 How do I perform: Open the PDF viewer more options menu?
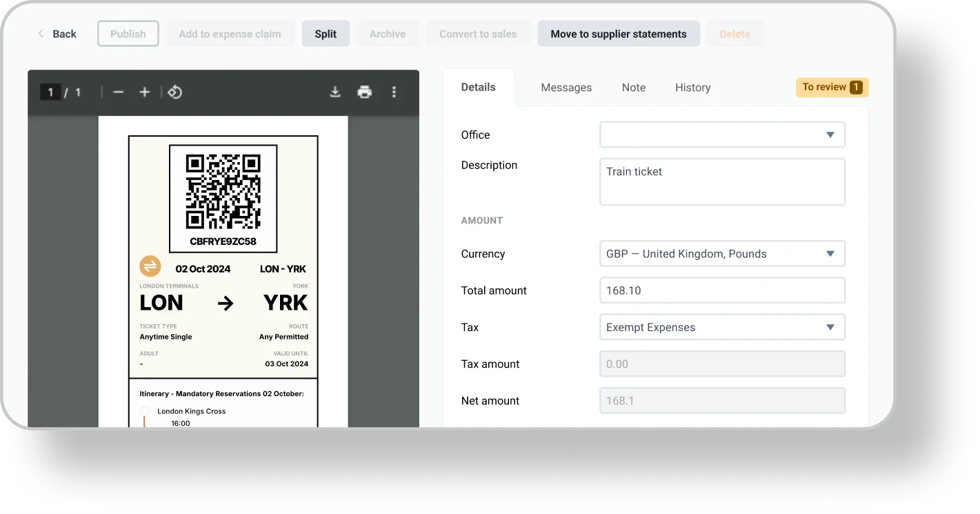[394, 92]
